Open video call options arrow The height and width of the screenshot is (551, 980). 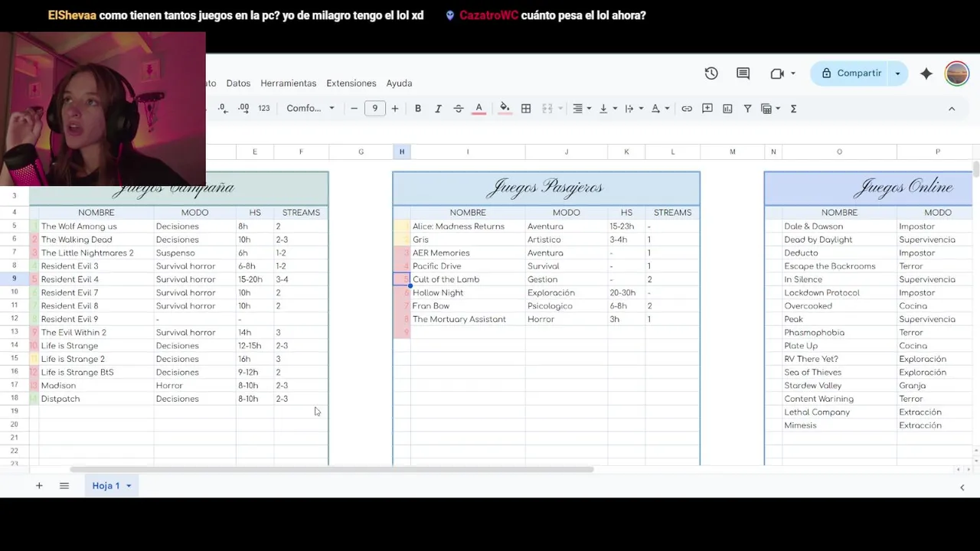(793, 73)
